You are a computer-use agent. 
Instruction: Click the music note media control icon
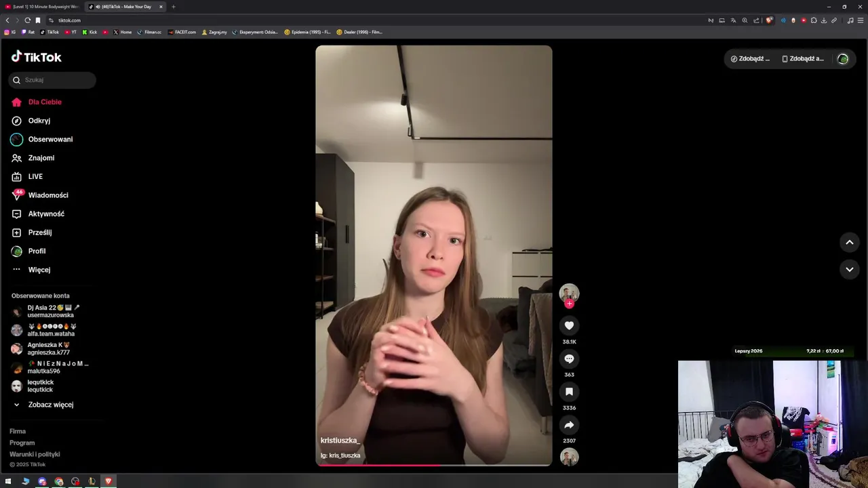(850, 20)
